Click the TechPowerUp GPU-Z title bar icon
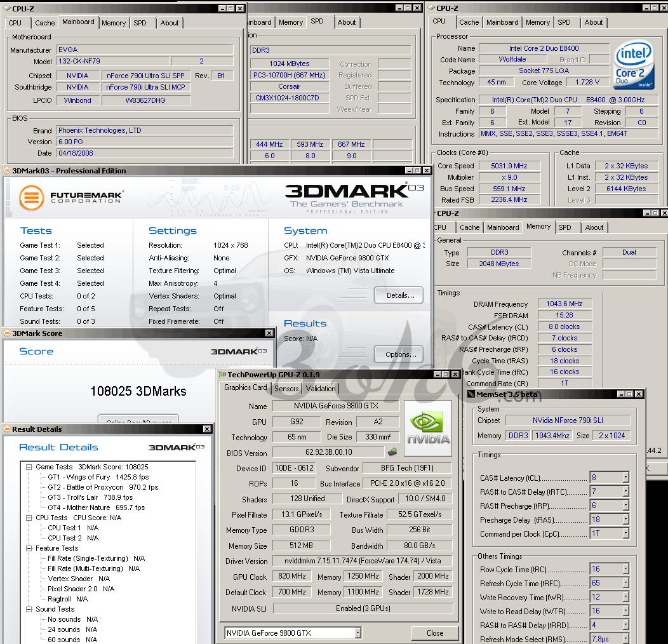Screen dimensions: 668x644 (222, 374)
